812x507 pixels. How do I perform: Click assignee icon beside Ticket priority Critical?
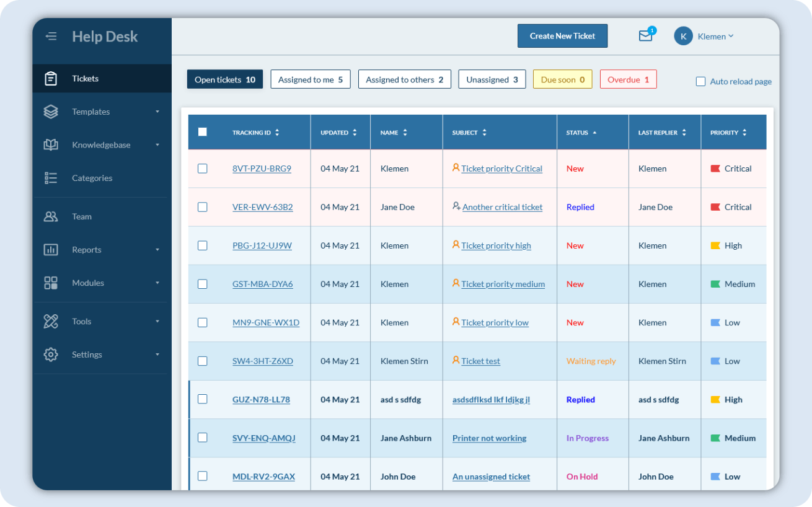(x=456, y=167)
